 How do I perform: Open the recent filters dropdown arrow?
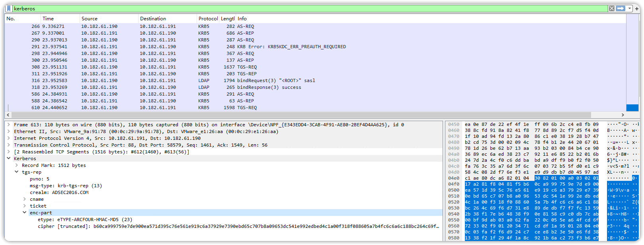(x=630, y=8)
